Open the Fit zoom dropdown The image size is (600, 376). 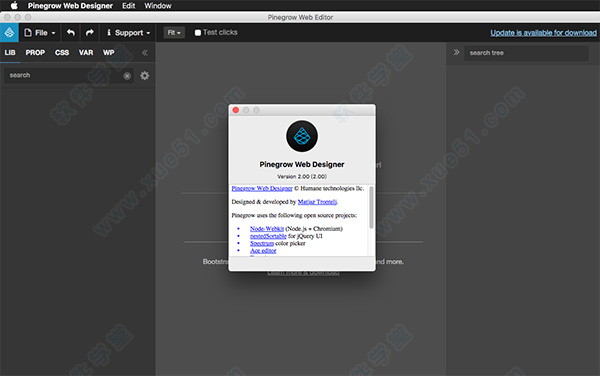174,33
